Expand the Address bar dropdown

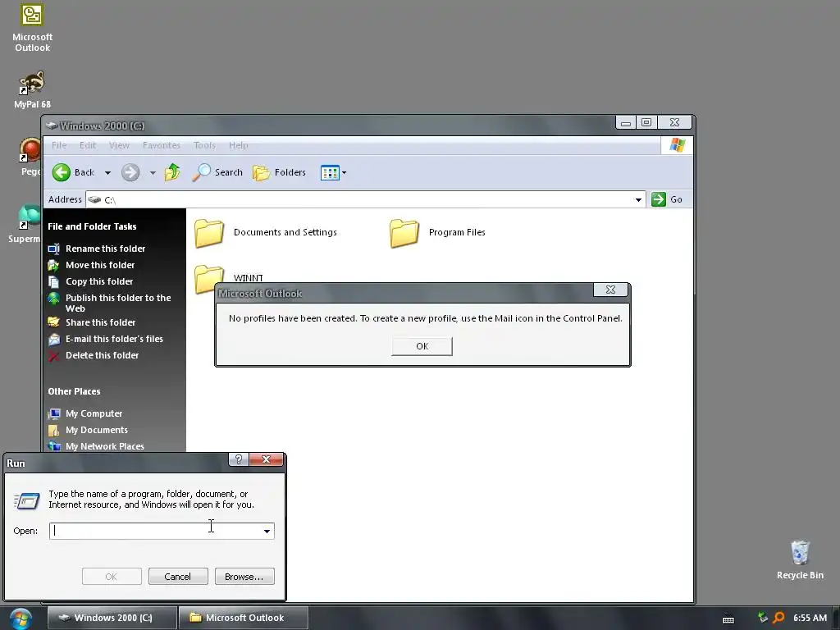tap(638, 200)
